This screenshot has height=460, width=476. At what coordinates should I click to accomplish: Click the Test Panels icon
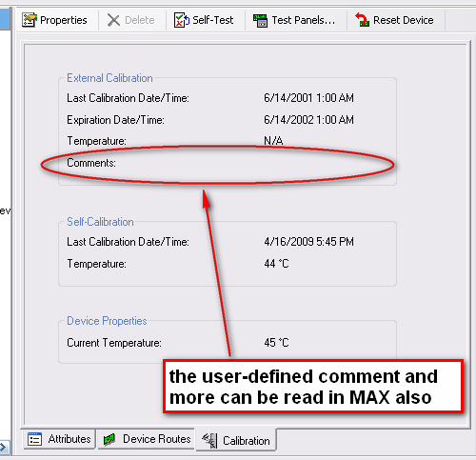pyautogui.click(x=260, y=20)
